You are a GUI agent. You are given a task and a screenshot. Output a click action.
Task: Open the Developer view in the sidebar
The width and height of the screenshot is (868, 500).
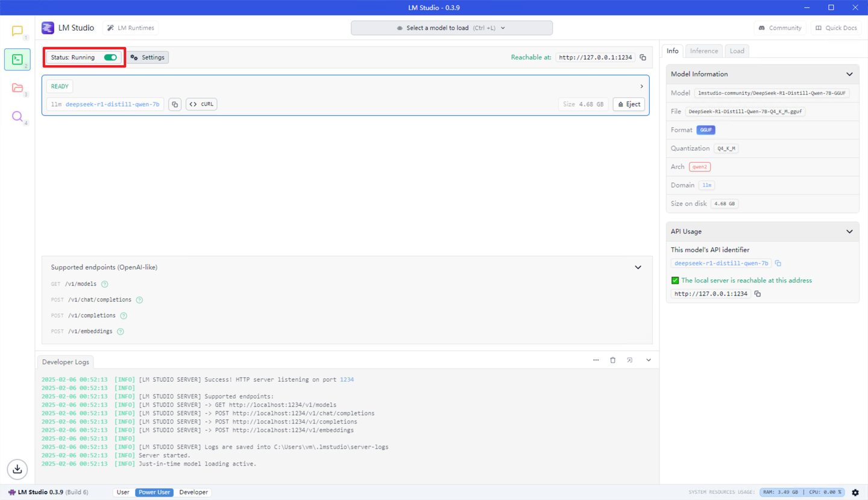(17, 59)
